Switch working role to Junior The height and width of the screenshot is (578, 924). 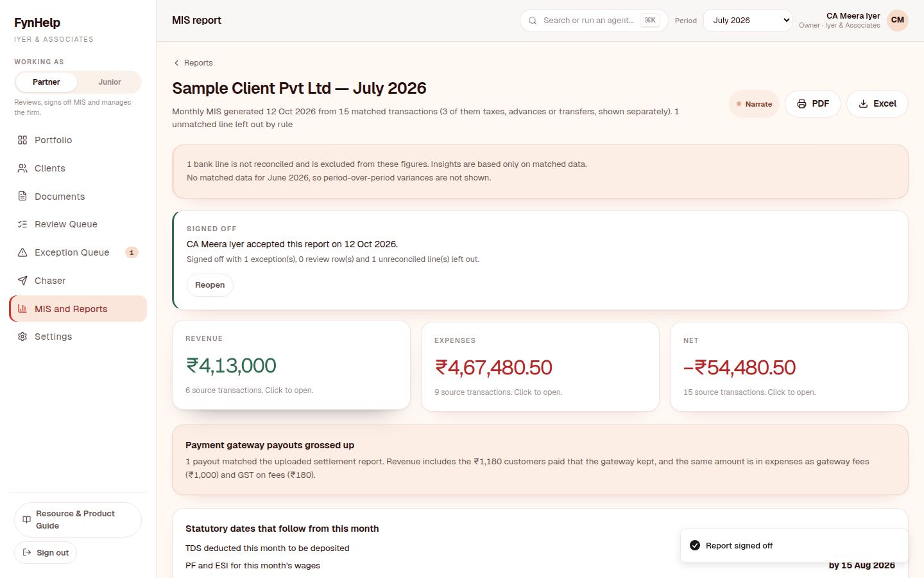[110, 82]
